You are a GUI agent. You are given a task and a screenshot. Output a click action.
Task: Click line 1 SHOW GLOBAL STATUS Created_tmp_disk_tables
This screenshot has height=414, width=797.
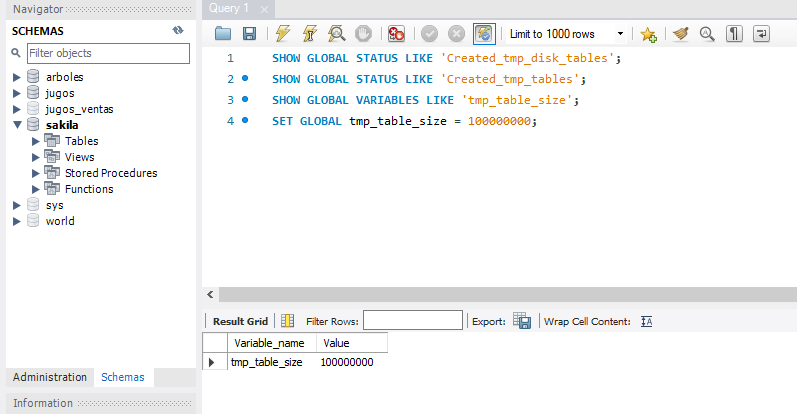446,58
